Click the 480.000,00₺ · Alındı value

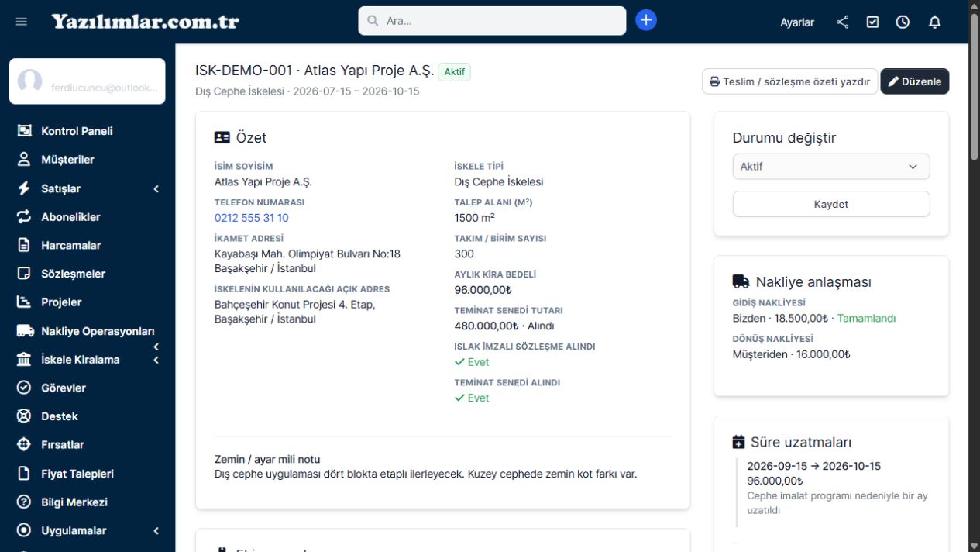click(504, 326)
